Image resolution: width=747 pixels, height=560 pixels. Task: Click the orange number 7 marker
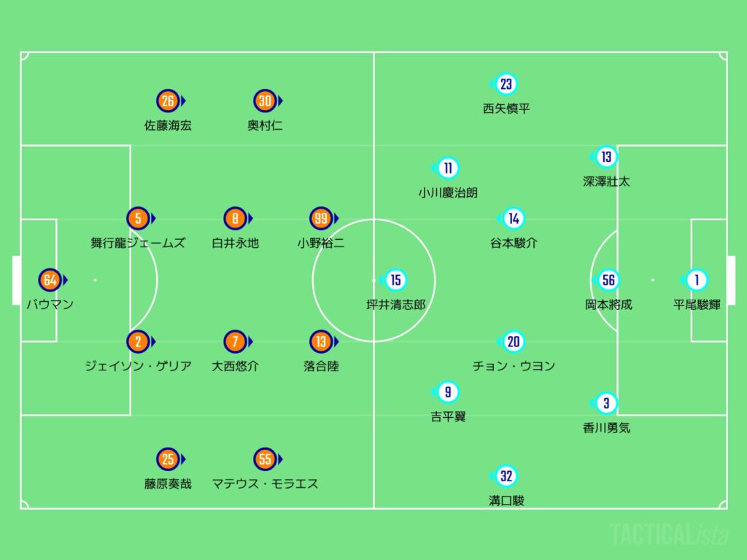[235, 341]
